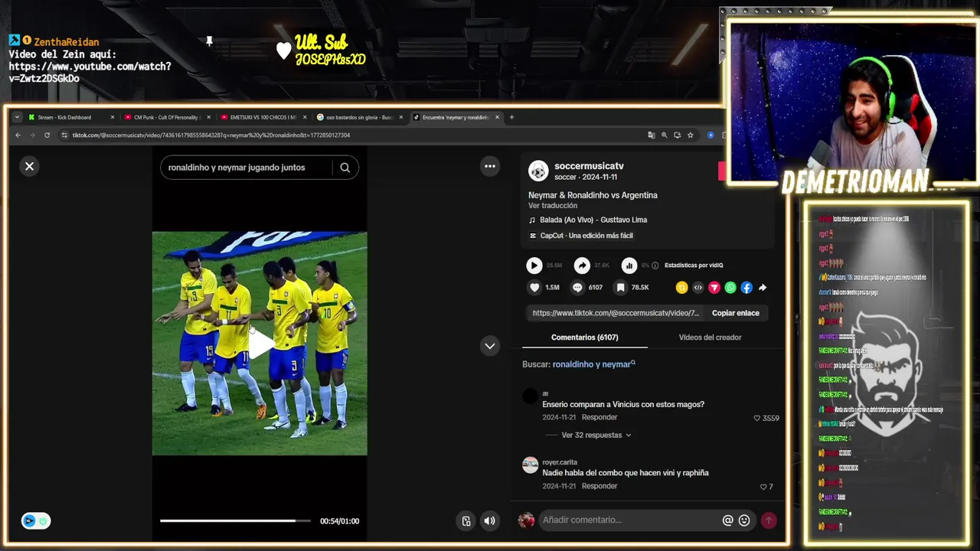Go to next video with down chevron
Viewport: 980px width, 551px height.
tap(490, 346)
